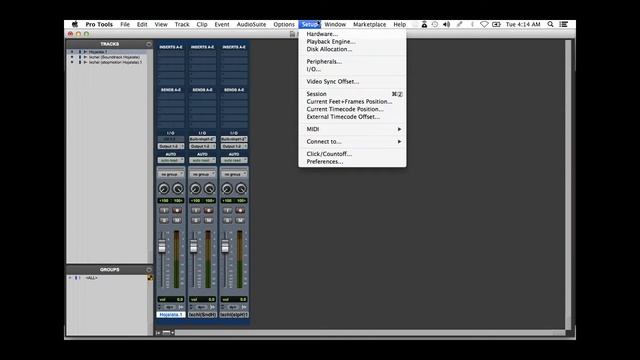This screenshot has height=360, width=640.
Task: Choose Playback Engine... from Setup menu
Action: coord(352,42)
